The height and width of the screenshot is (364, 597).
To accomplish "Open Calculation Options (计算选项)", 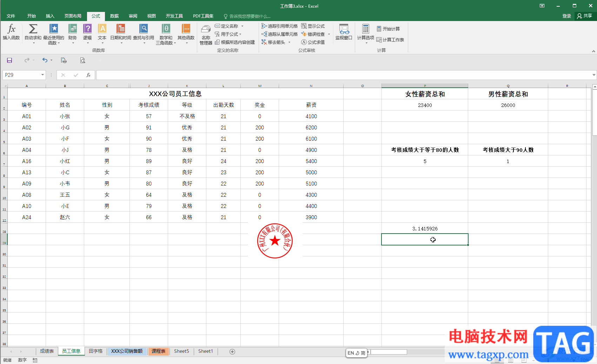I will (366, 34).
